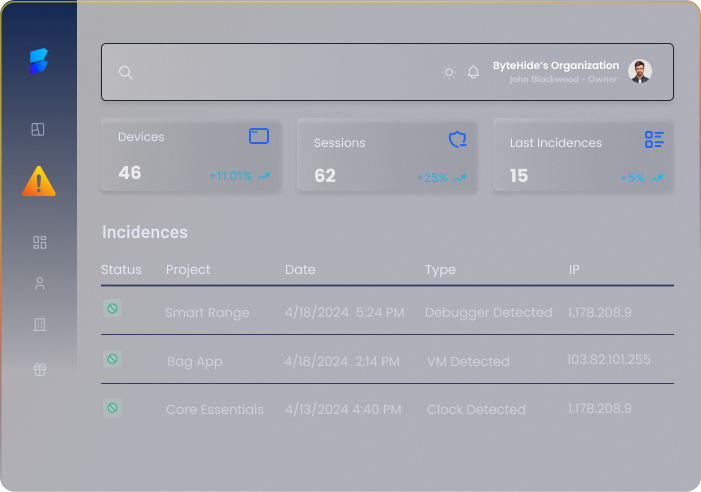Open the gift rewards icon in sidebar
This screenshot has height=492, width=701.
point(40,369)
